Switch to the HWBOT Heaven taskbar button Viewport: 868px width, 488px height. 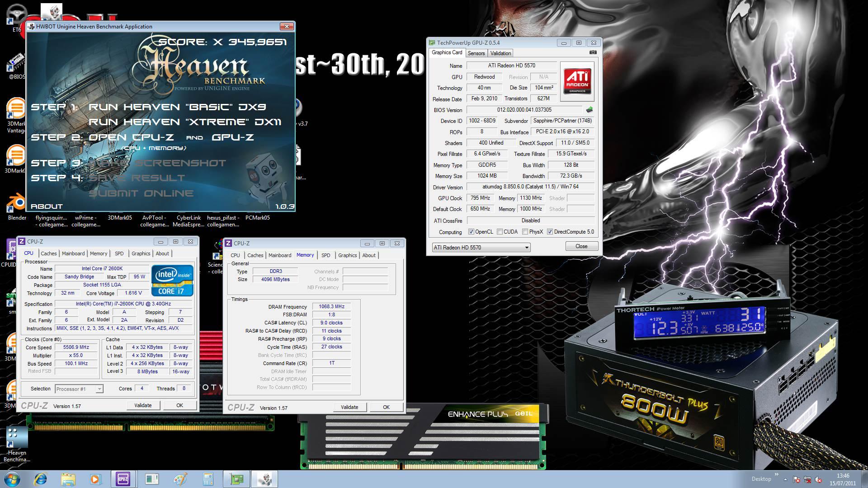pos(264,479)
